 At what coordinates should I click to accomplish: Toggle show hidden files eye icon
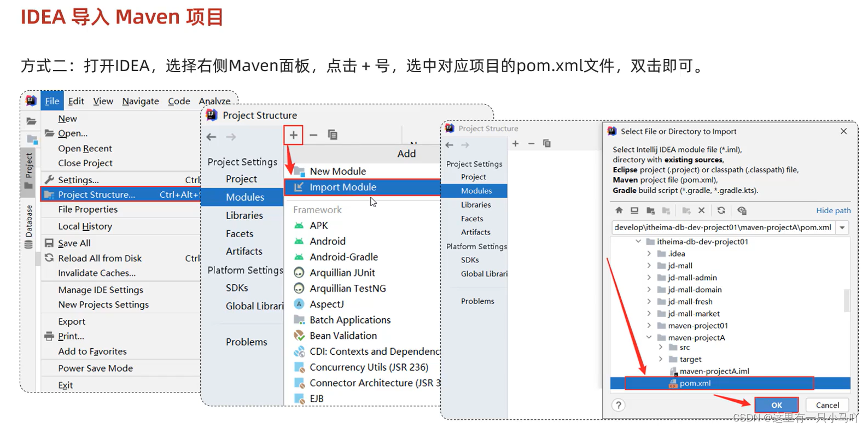click(742, 210)
